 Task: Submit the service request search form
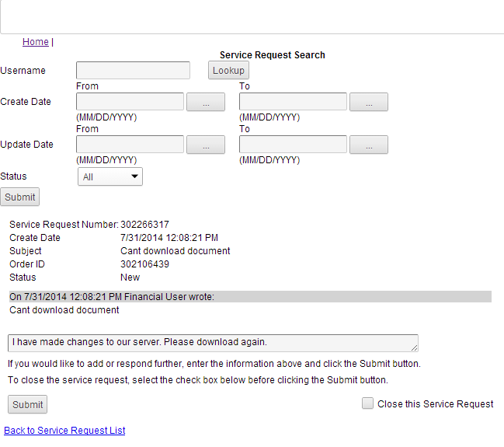(x=19, y=197)
